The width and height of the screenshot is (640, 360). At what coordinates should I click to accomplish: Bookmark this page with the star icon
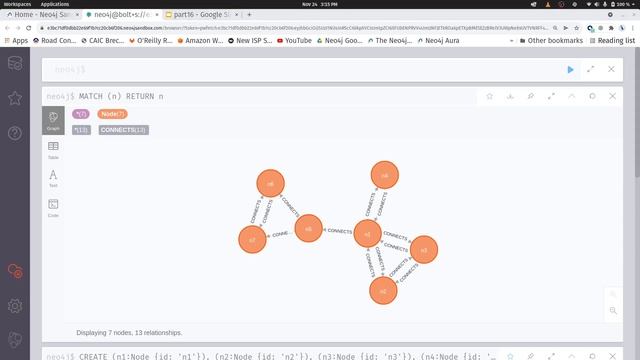pyautogui.click(x=576, y=28)
